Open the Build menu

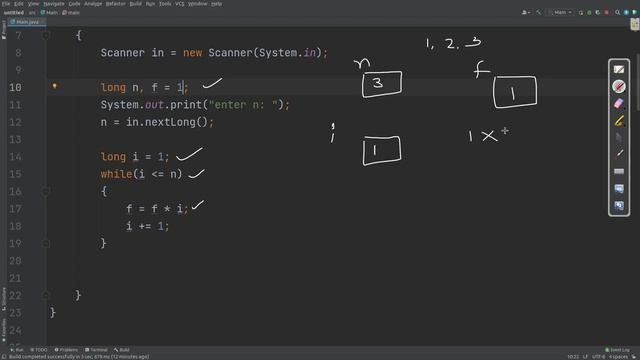[135, 4]
